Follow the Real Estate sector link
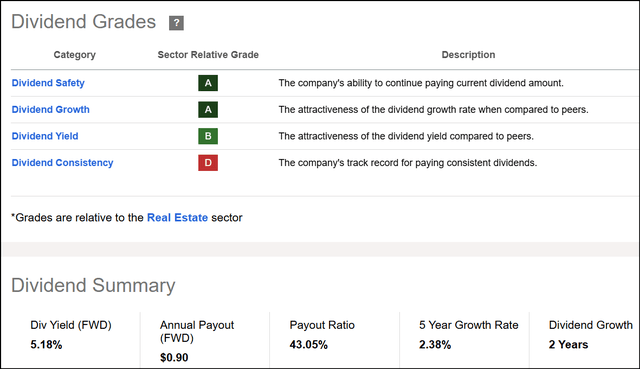Viewport: 640px width, 369px height. pos(177,218)
